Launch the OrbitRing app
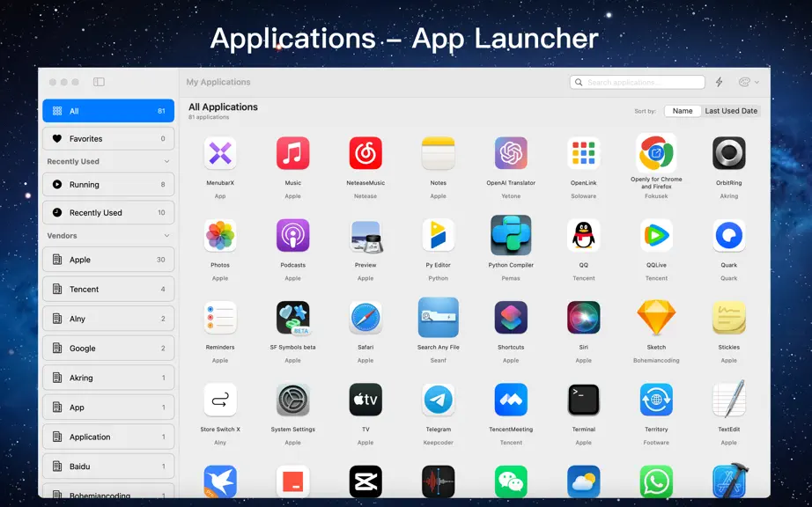Screen dimensions: 812x507 point(728,153)
